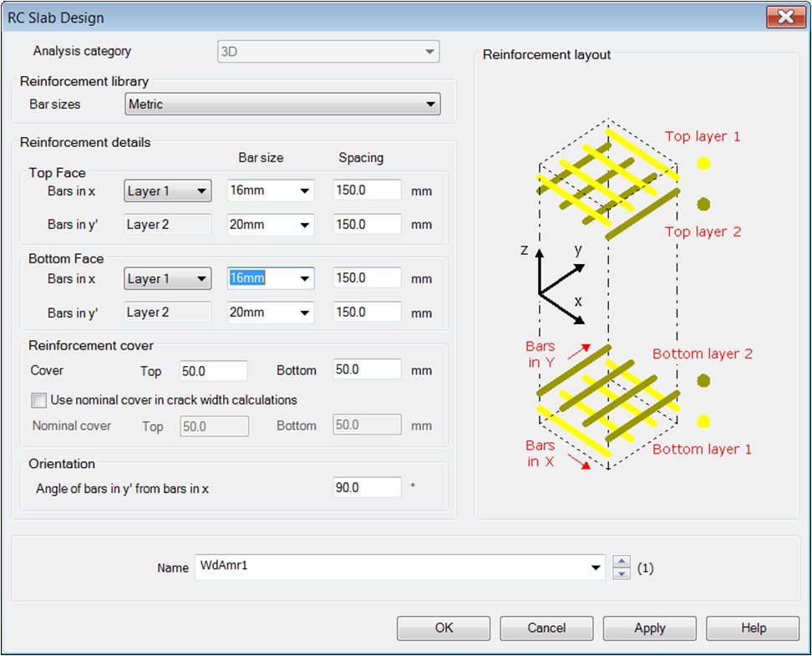Click the Top cover value field

pyautogui.click(x=213, y=371)
